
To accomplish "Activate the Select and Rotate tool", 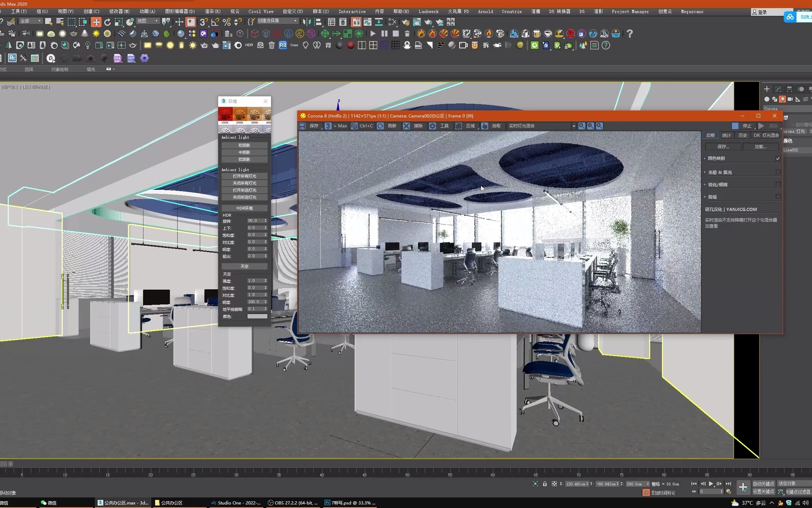I will [x=107, y=22].
